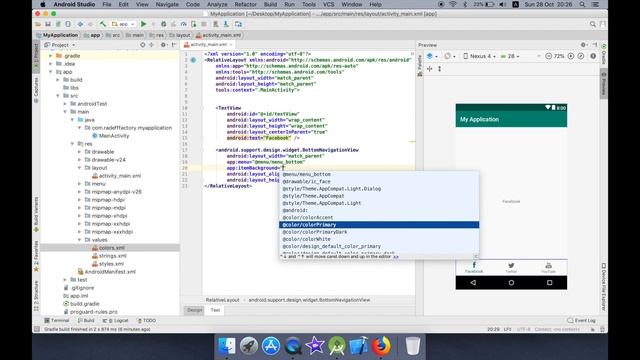The width and height of the screenshot is (640, 360).
Task: Select @color/colorPrimary suggestion
Action: pyautogui.click(x=379, y=225)
